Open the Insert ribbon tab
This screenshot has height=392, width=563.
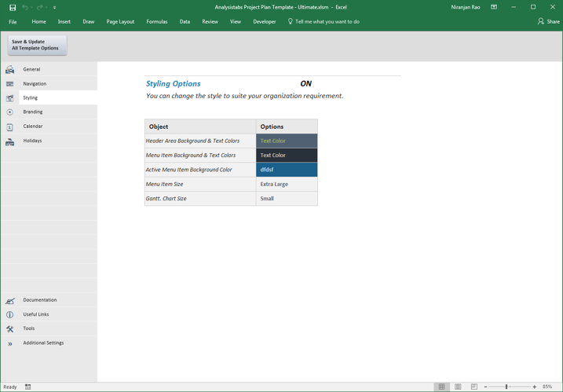coord(64,21)
